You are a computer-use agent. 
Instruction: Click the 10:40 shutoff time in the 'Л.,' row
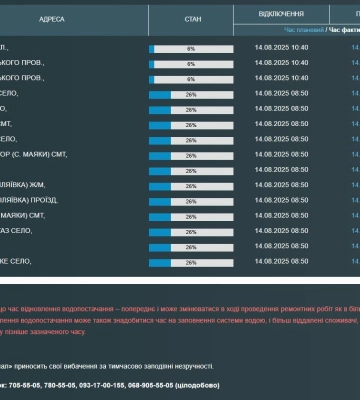point(281,48)
